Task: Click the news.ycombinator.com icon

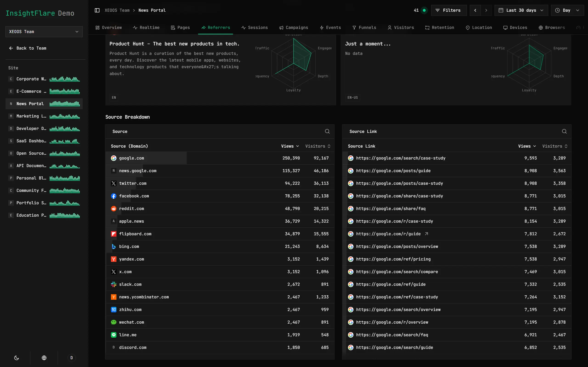Action: point(114,297)
